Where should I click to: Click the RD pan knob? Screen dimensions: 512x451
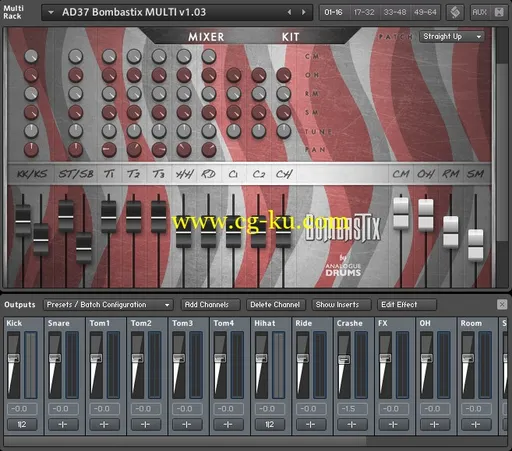(x=209, y=150)
